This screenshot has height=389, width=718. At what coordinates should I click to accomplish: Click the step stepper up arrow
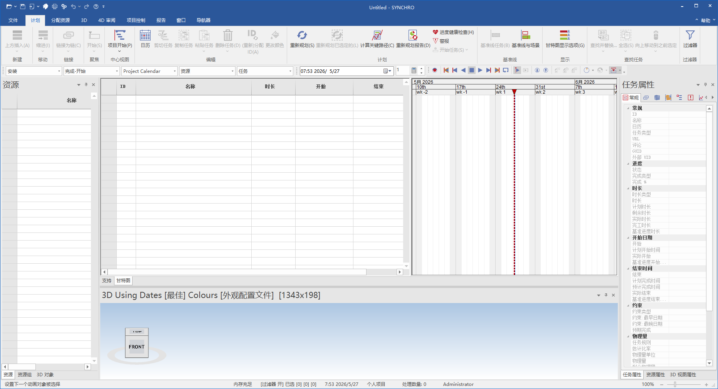[x=421, y=69]
